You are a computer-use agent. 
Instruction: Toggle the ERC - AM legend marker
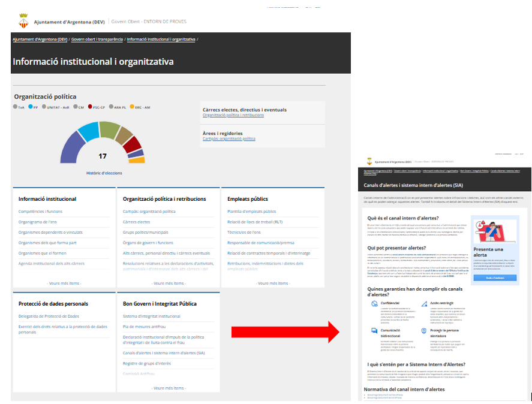click(x=132, y=107)
